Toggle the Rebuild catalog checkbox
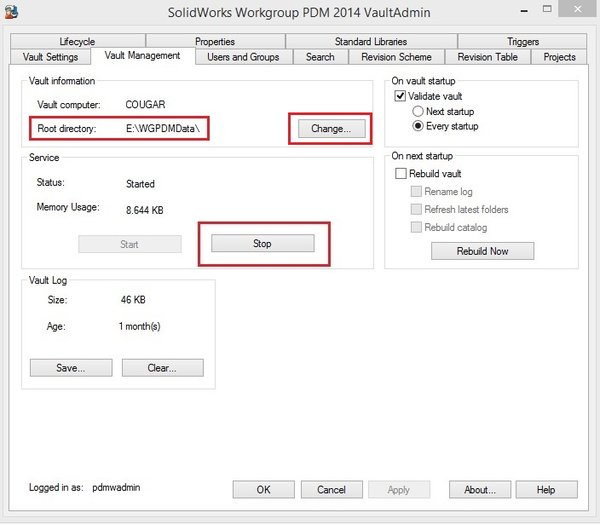 point(416,227)
